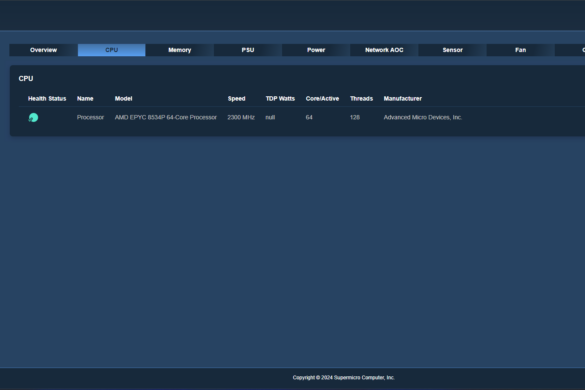
Task: Switch to the Memory tab
Action: click(x=179, y=50)
